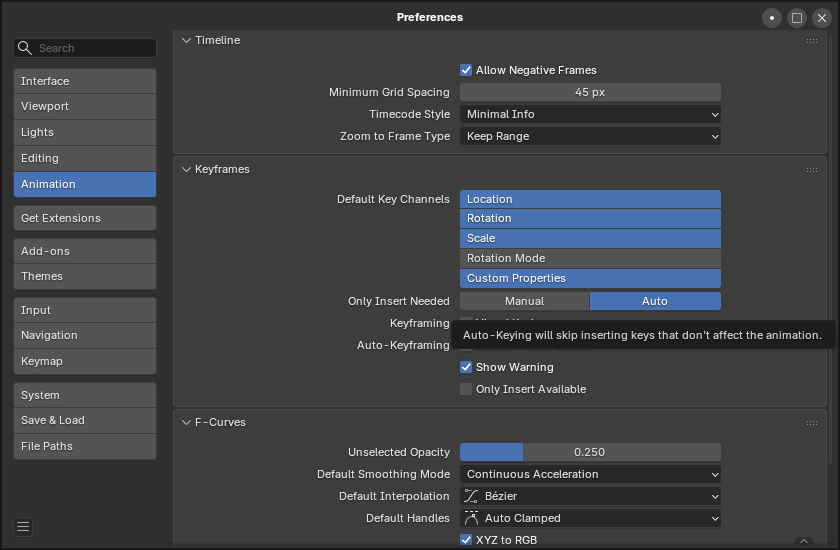The width and height of the screenshot is (840, 550).
Task: Uncheck the Show Warning checkbox
Action: coord(466,367)
